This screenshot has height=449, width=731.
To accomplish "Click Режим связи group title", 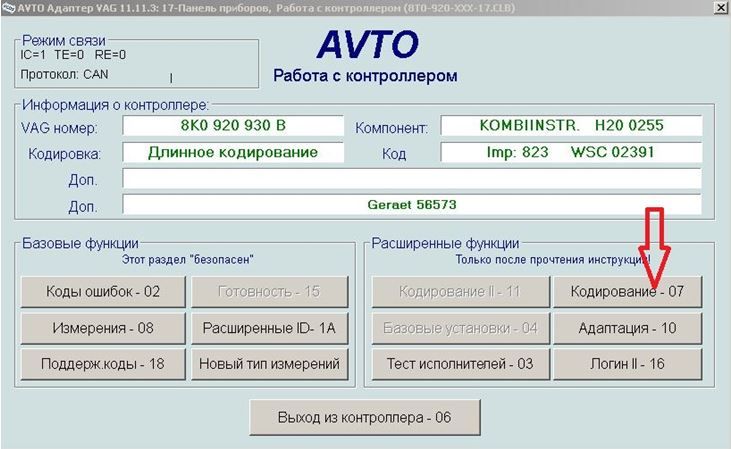I will [x=64, y=41].
